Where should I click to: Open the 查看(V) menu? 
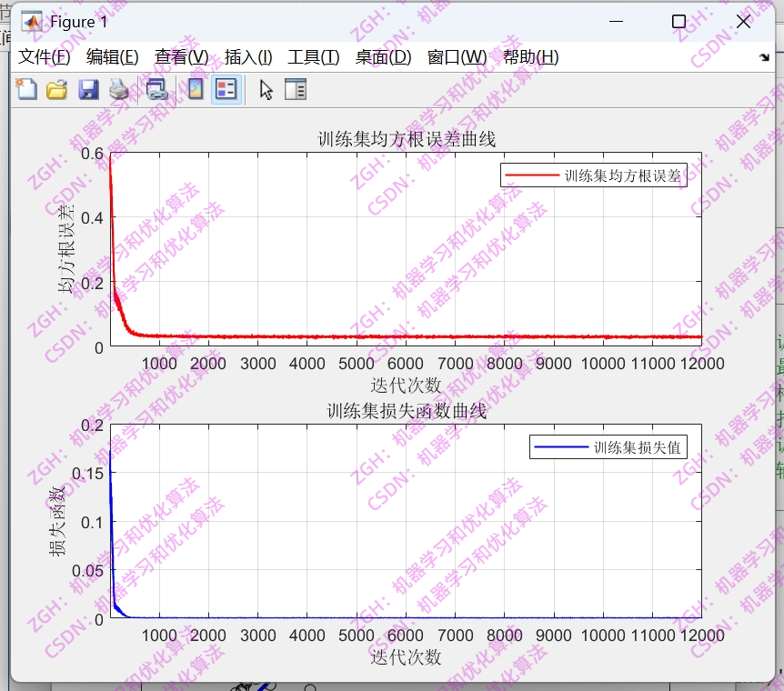point(181,57)
